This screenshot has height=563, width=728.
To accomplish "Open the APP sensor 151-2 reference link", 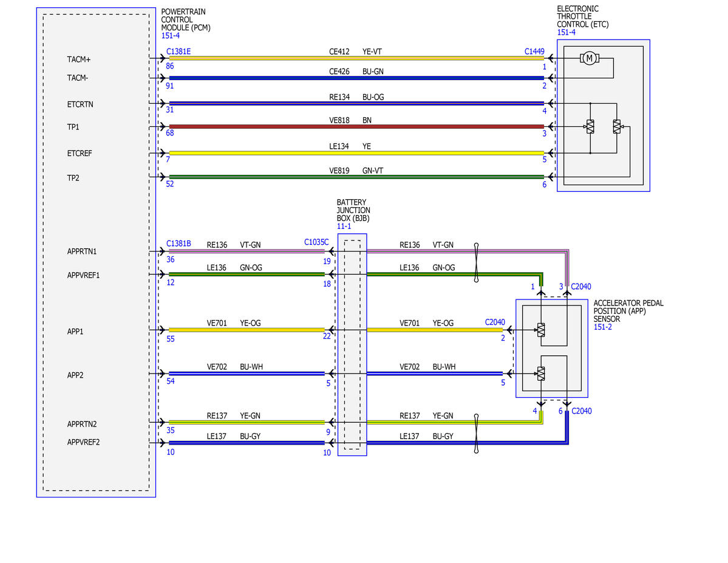I will (603, 327).
